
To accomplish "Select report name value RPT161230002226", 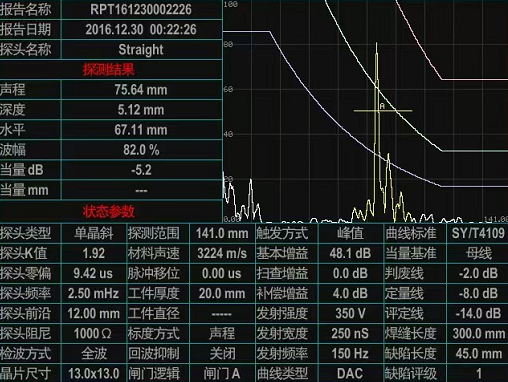I will coord(141,9).
